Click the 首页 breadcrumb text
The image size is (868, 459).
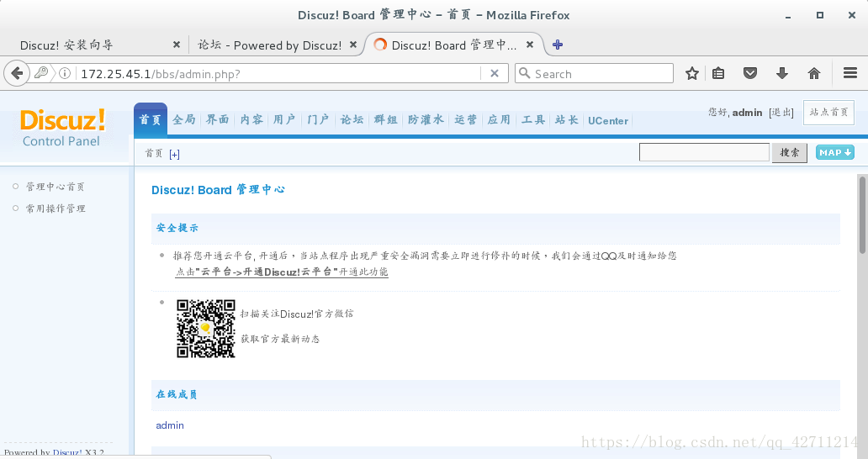click(x=154, y=154)
